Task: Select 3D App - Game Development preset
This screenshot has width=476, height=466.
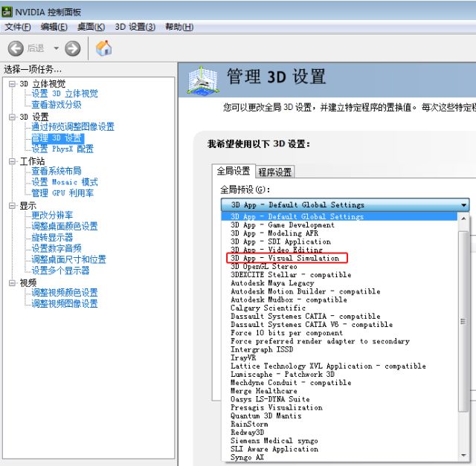Action: 339,225
